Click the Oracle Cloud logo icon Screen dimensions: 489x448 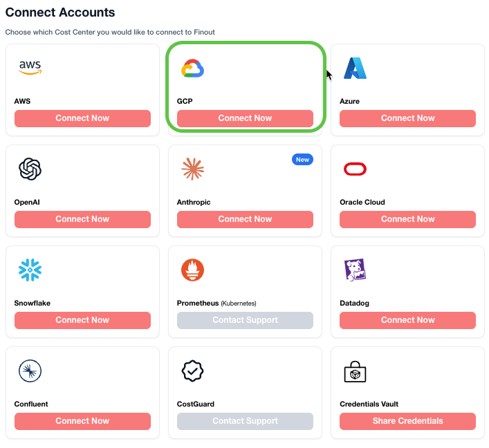point(355,169)
